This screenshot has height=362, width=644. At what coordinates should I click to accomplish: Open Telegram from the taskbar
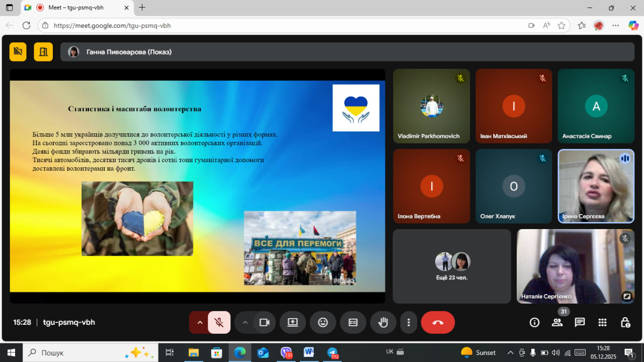(332, 352)
